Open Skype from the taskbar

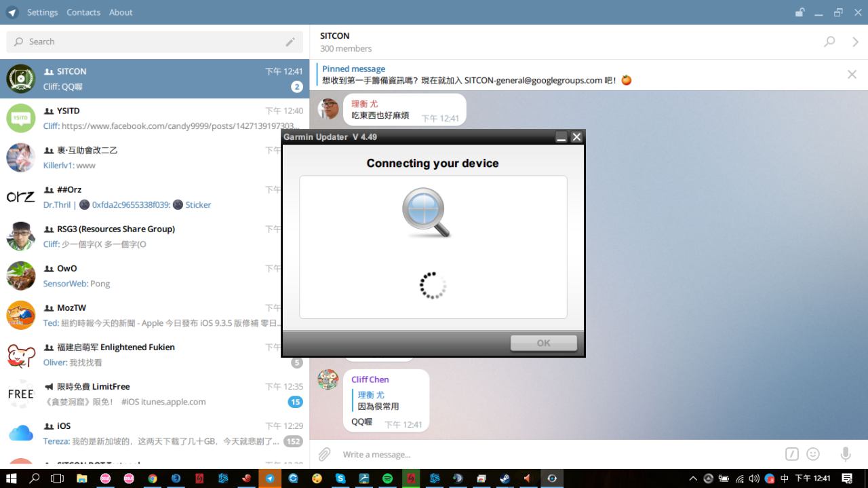click(340, 478)
